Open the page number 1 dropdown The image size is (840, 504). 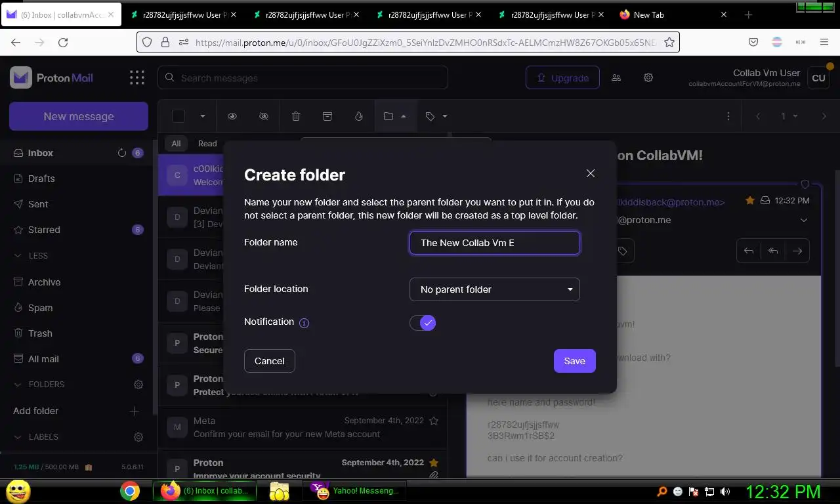click(789, 116)
